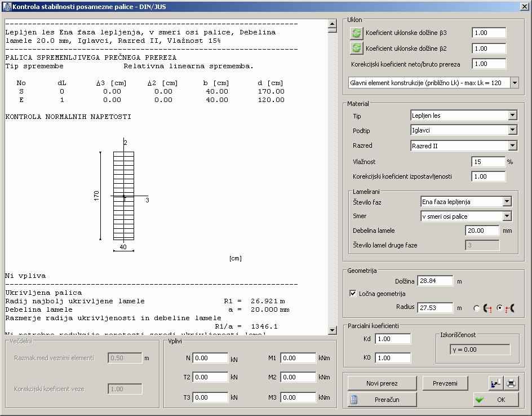Open the Tip material dropdown

pyautogui.click(x=512, y=116)
